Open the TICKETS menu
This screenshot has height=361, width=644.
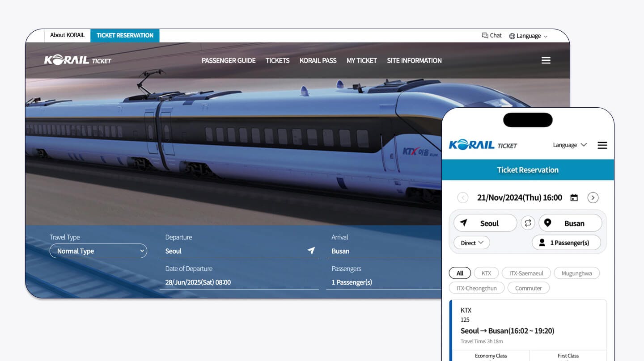coord(277,60)
